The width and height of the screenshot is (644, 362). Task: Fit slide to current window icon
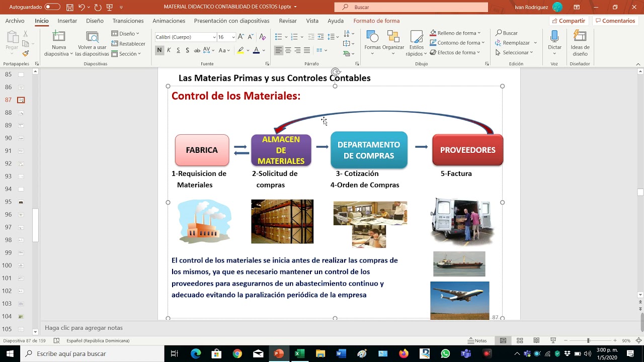click(639, 340)
